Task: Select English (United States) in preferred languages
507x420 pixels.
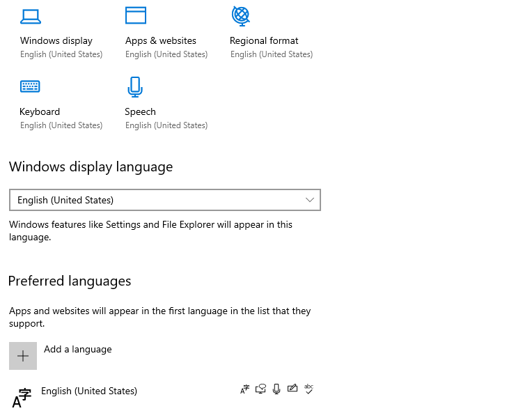Action: pyautogui.click(x=89, y=391)
